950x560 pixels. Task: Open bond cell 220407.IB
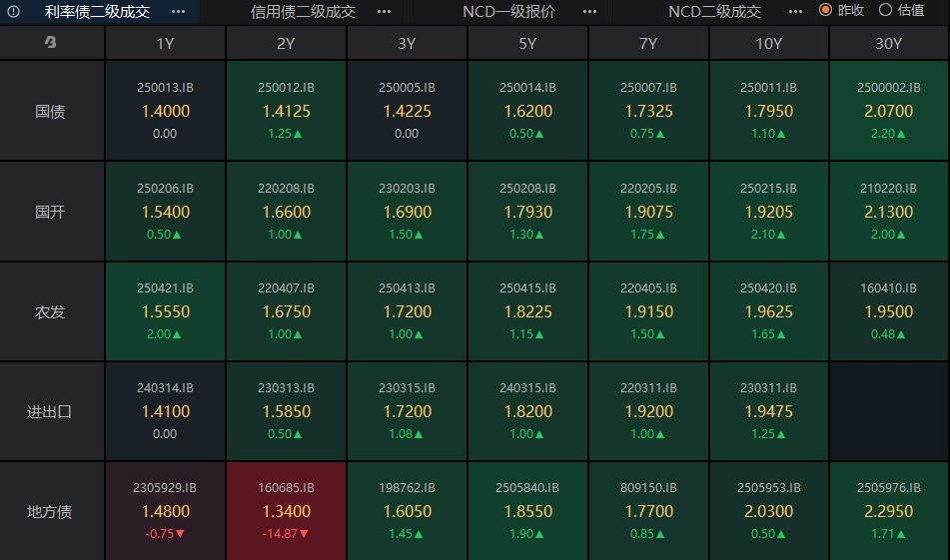[x=286, y=311]
